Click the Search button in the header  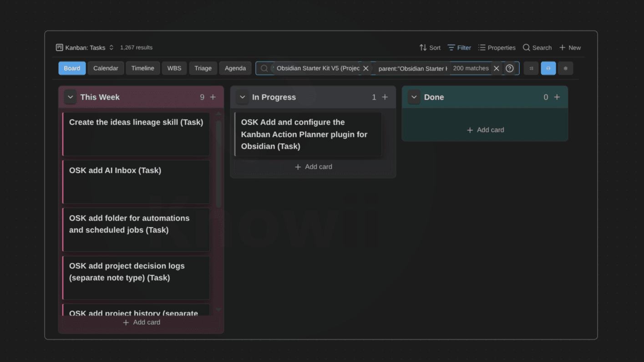click(x=537, y=48)
